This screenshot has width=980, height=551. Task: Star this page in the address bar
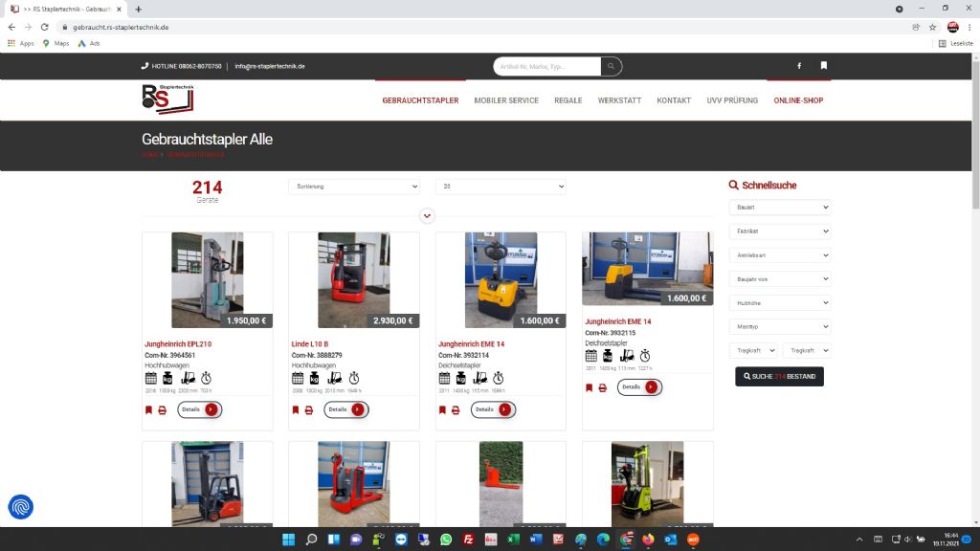932,27
